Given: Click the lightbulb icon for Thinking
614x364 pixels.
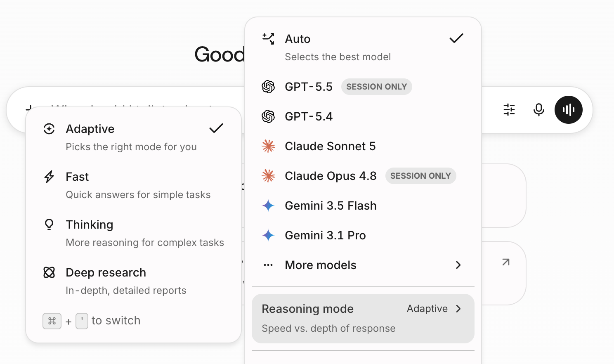Looking at the screenshot, I should (x=49, y=225).
